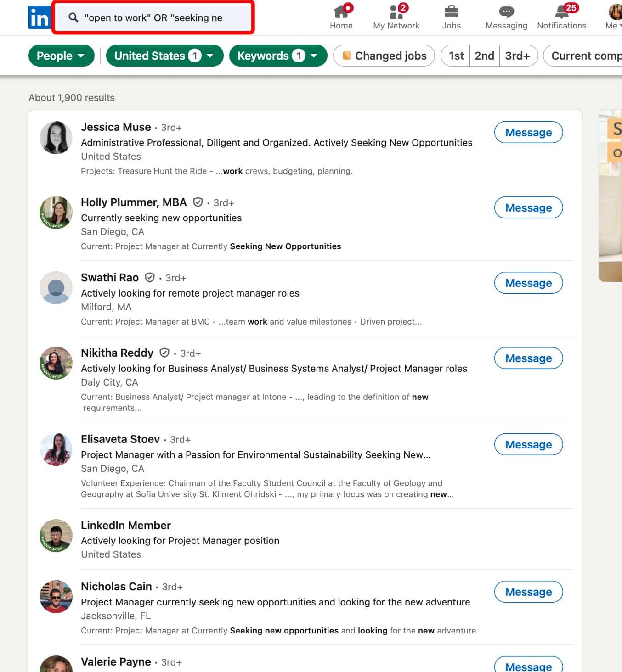This screenshot has width=622, height=672.
Task: Open the Keywords filter dropdown
Action: coord(278,56)
